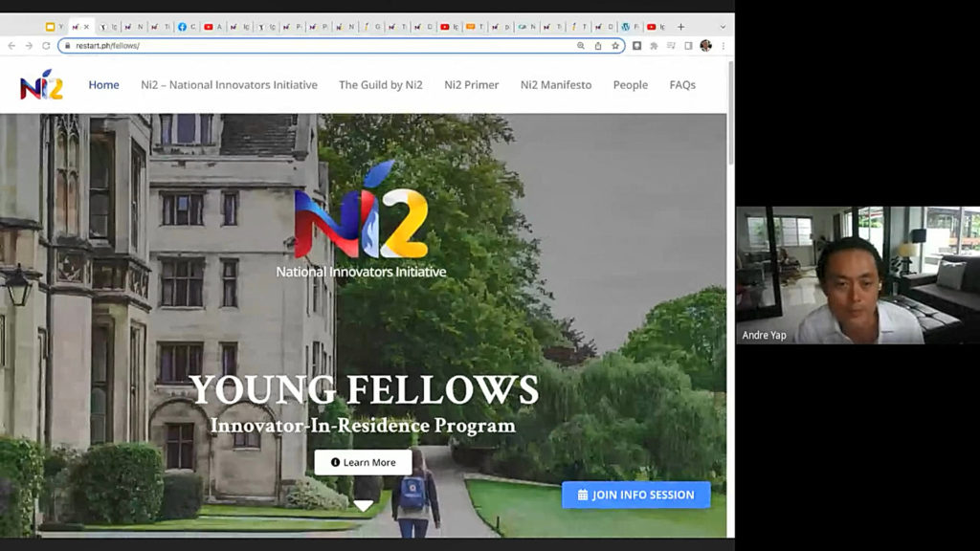This screenshot has height=551, width=980.
Task: Bookmark this page with the star icon
Action: click(x=615, y=46)
